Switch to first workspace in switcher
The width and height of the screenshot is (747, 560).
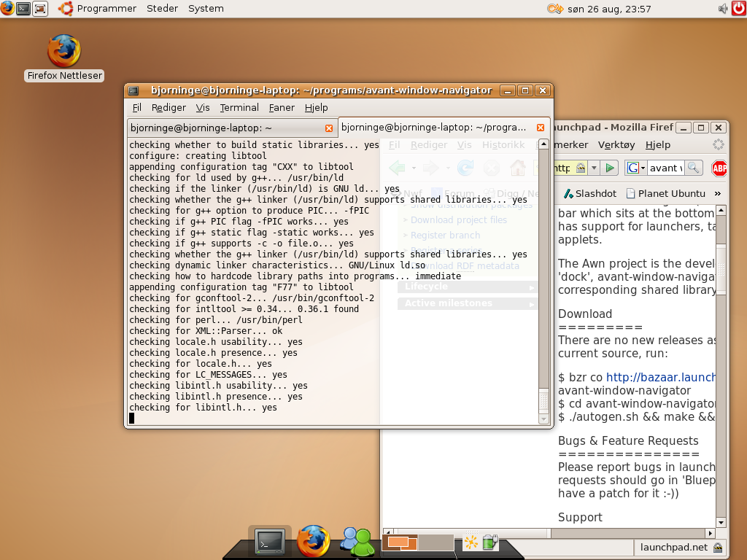click(400, 542)
